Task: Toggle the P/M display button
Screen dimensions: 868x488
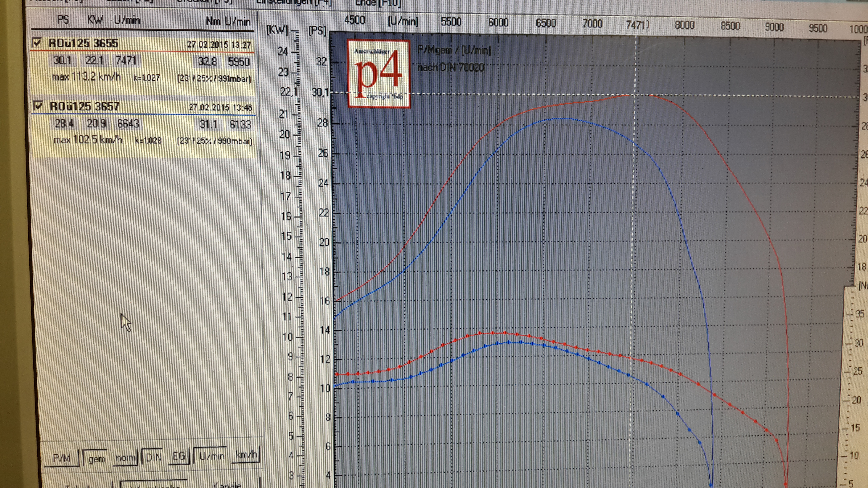Action: click(62, 458)
